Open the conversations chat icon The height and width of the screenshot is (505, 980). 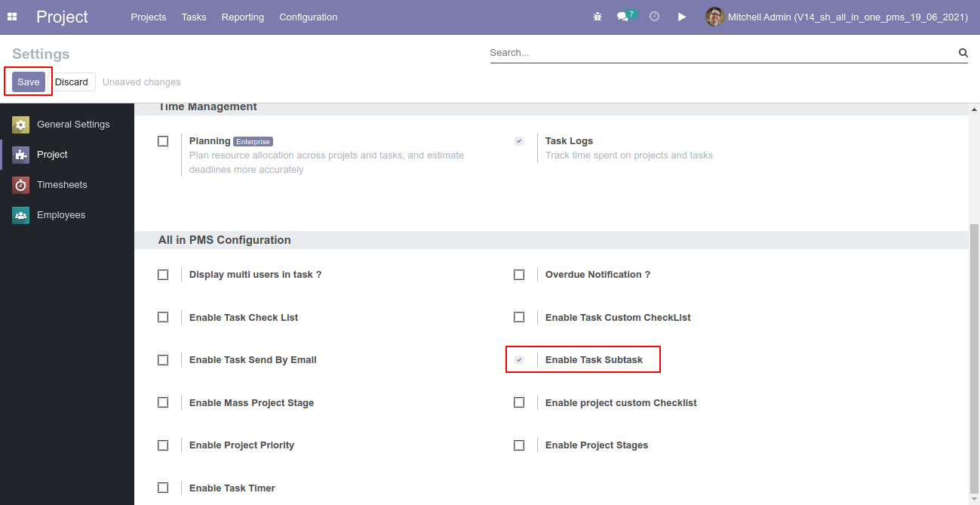(x=622, y=17)
